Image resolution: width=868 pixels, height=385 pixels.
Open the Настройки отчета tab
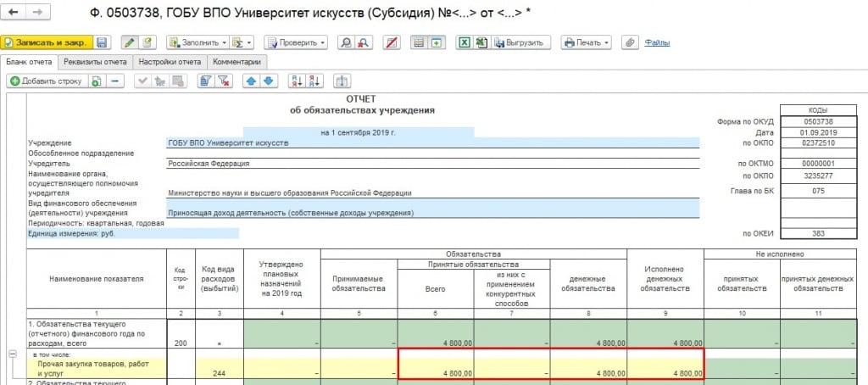click(170, 62)
